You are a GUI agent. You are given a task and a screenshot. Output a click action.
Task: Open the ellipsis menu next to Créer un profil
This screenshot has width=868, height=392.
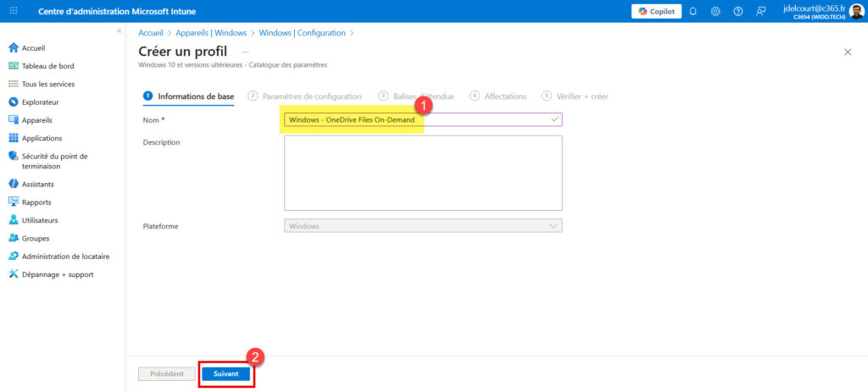(246, 52)
